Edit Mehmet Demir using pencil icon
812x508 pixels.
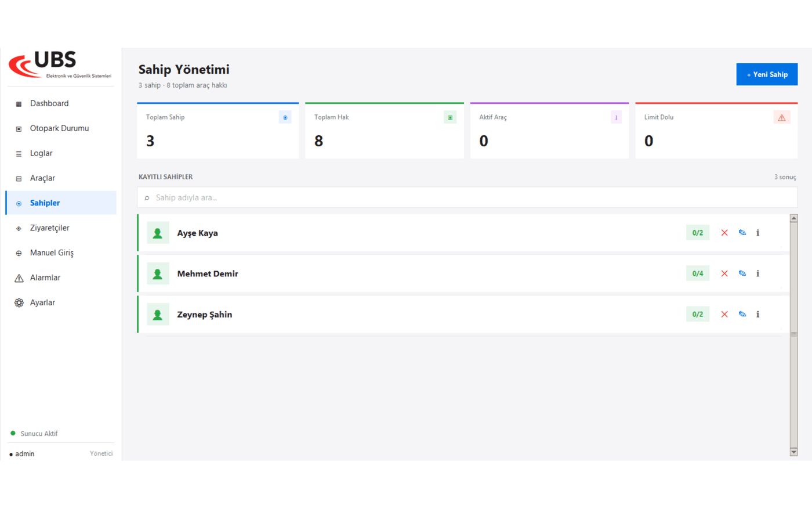(742, 273)
